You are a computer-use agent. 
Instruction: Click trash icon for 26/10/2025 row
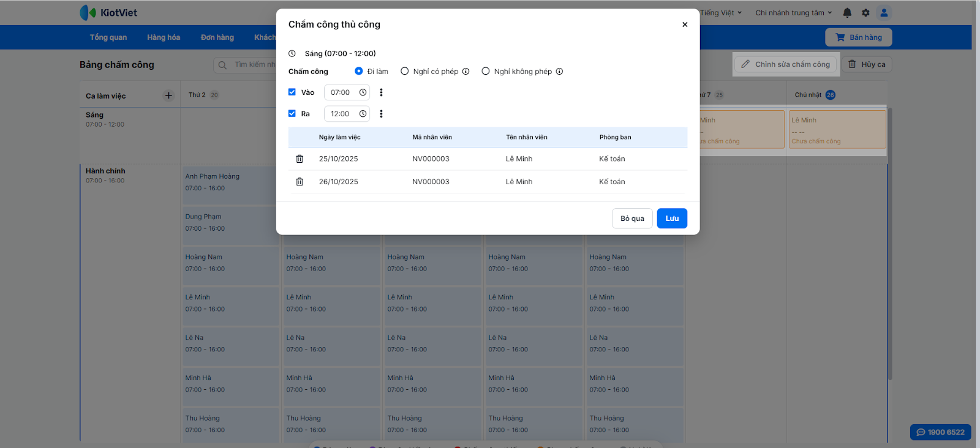pyautogui.click(x=300, y=182)
